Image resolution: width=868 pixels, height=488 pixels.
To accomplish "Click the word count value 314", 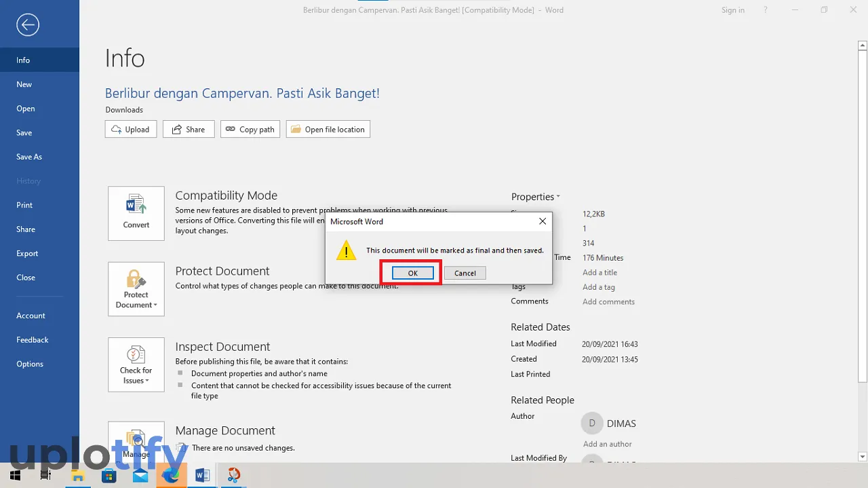I will pyautogui.click(x=588, y=243).
